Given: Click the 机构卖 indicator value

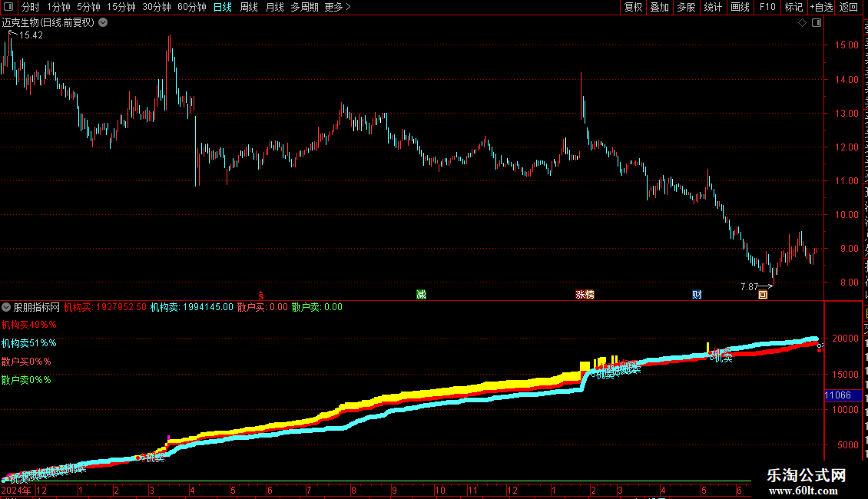Looking at the screenshot, I should coord(192,307).
